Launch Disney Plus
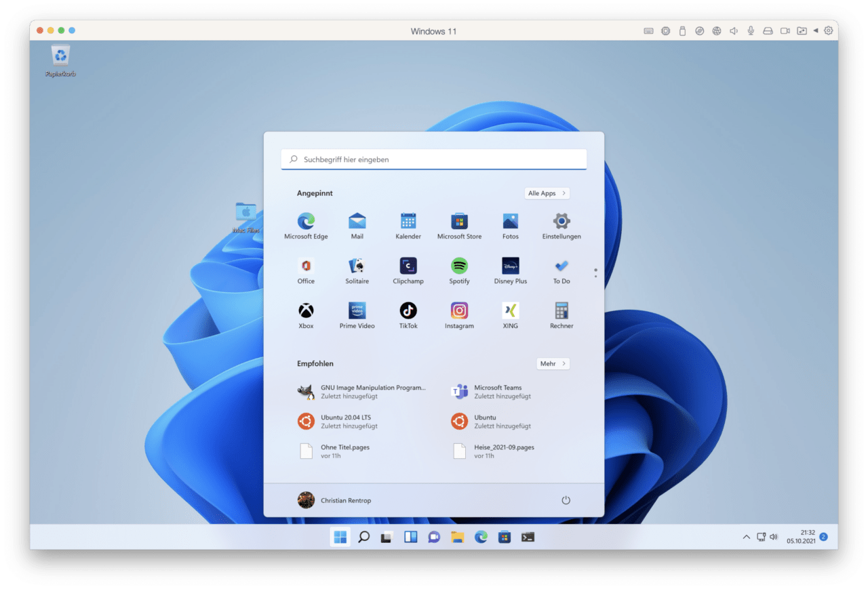868x589 pixels. pos(511,270)
